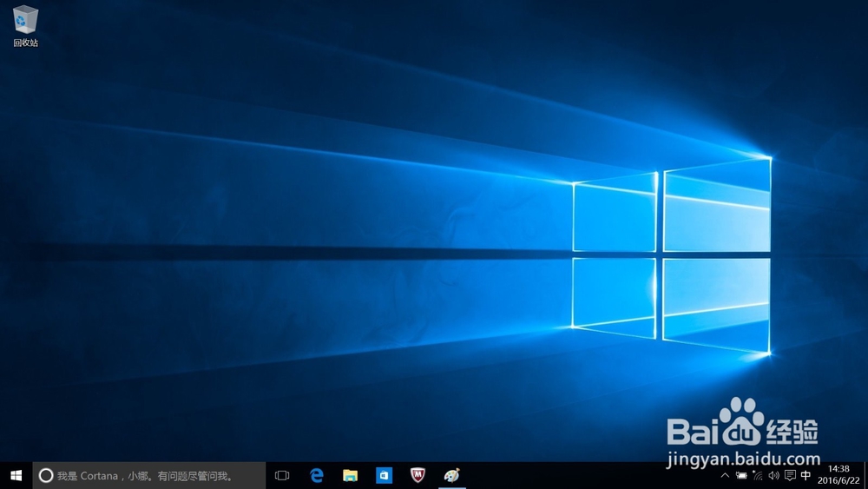The width and height of the screenshot is (868, 489).
Task: Open the Windows Store taskbar icon
Action: (x=384, y=475)
